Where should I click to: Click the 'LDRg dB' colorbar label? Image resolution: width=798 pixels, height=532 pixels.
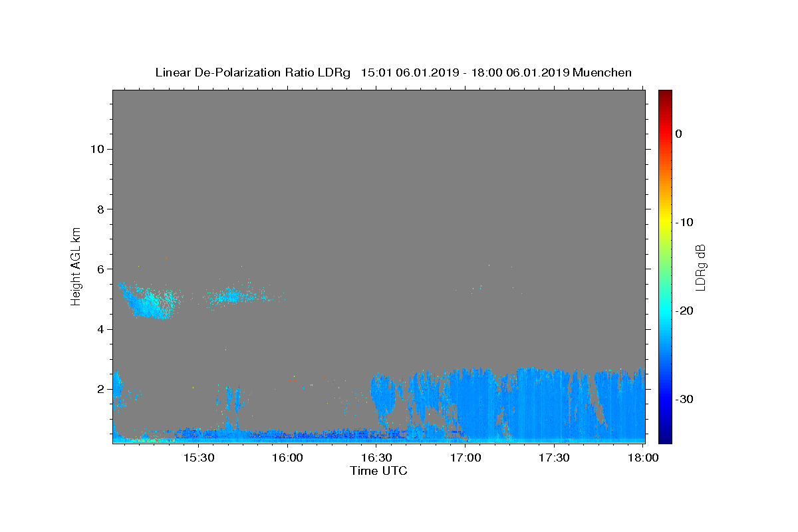click(x=700, y=267)
